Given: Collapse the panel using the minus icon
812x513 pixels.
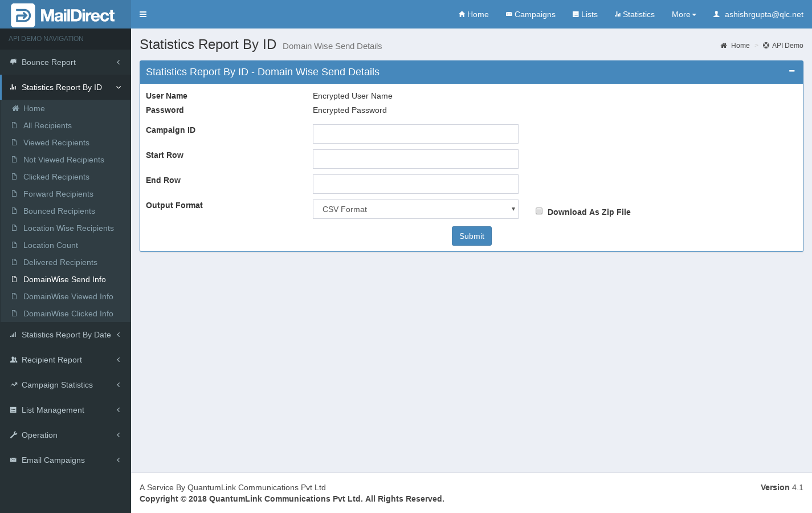Looking at the screenshot, I should click(x=791, y=71).
